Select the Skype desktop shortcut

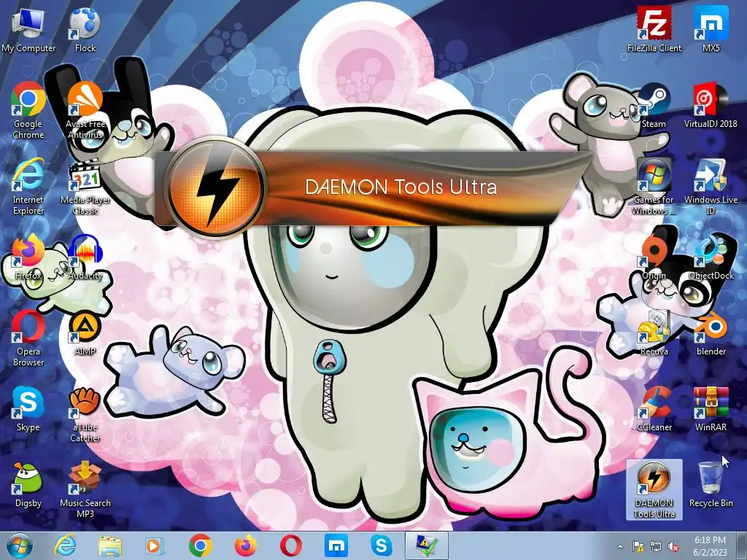point(28,410)
